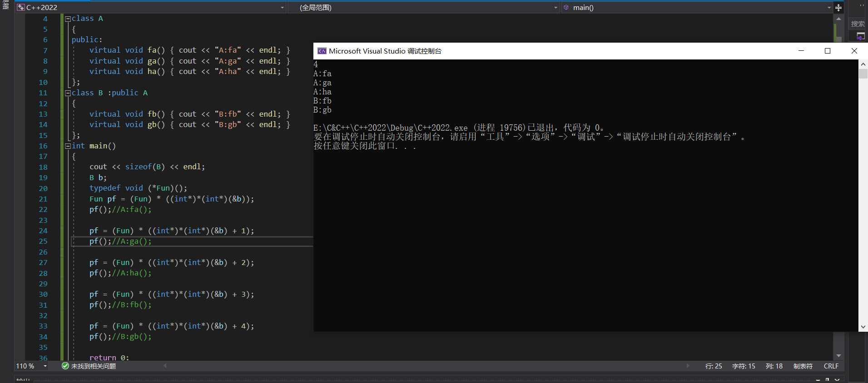
Task: Click the console scrollbar up arrow
Action: [863, 64]
